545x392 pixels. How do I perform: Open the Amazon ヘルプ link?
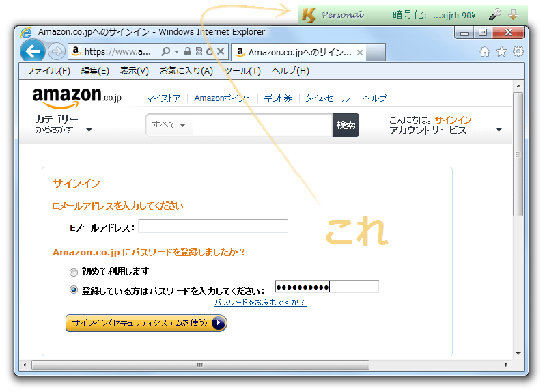click(374, 98)
